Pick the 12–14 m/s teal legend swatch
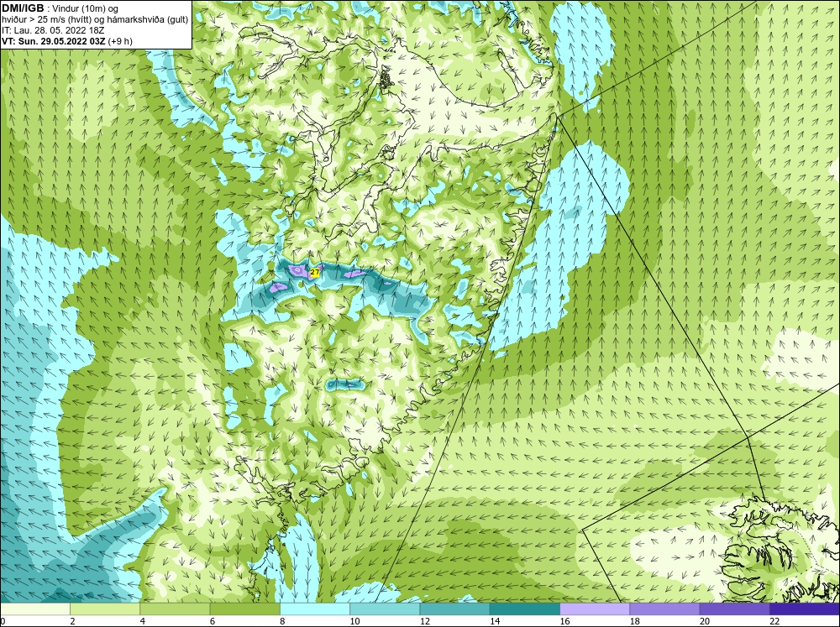Image resolution: width=840 pixels, height=627 pixels. click(454, 609)
